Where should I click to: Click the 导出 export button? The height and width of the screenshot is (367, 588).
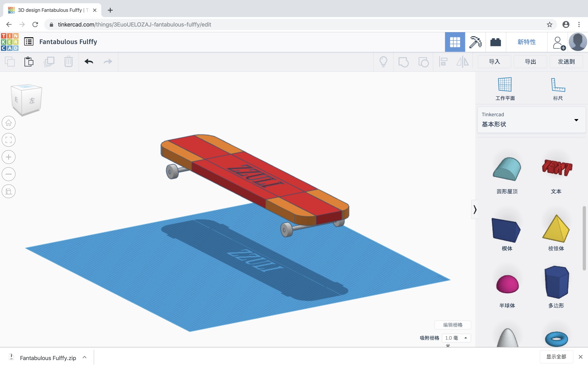click(530, 62)
